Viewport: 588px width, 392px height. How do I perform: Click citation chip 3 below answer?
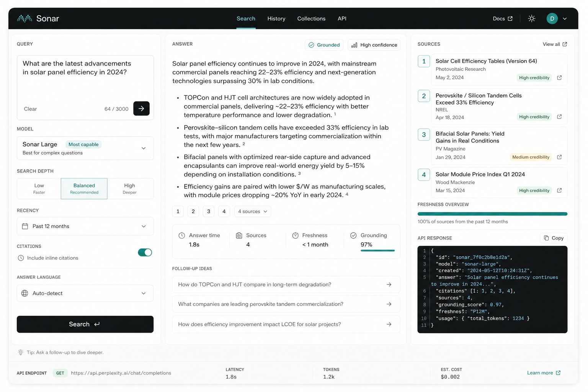pos(209,211)
